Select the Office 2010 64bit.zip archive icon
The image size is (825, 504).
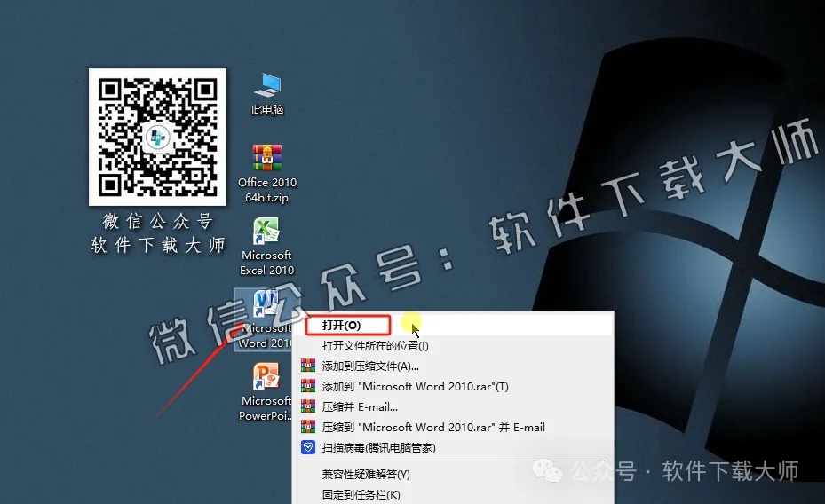[x=267, y=158]
